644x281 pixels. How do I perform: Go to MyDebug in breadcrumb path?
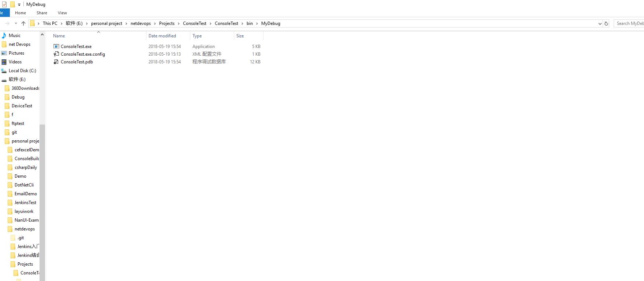(x=271, y=23)
